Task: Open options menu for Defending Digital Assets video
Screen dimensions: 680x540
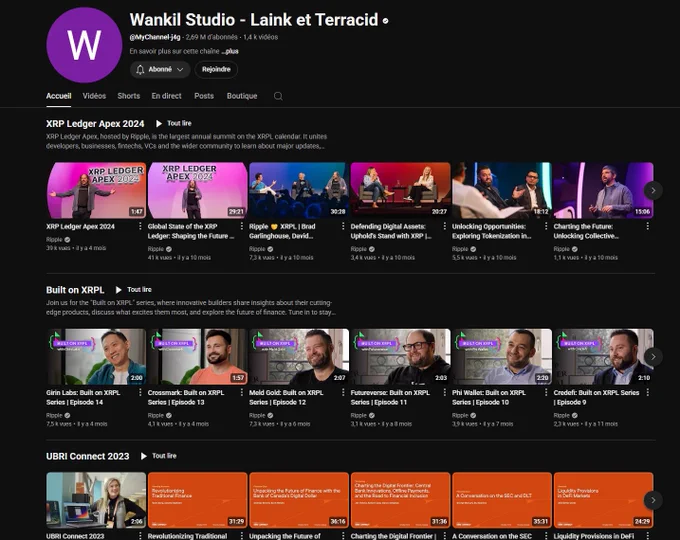Action: [445, 226]
